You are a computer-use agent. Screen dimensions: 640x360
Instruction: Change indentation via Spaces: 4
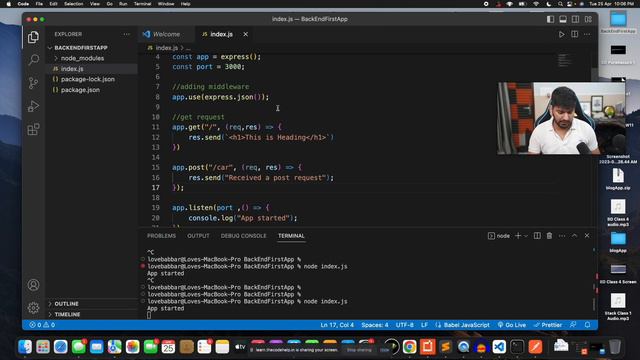(375, 325)
